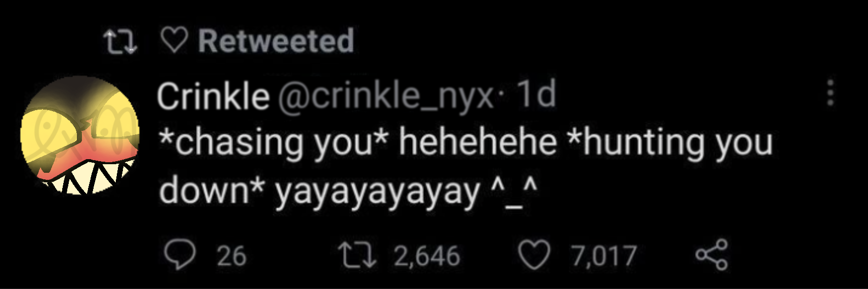Like the tweet with the heart icon
Viewport: 868px width, 289px height.
click(x=535, y=255)
